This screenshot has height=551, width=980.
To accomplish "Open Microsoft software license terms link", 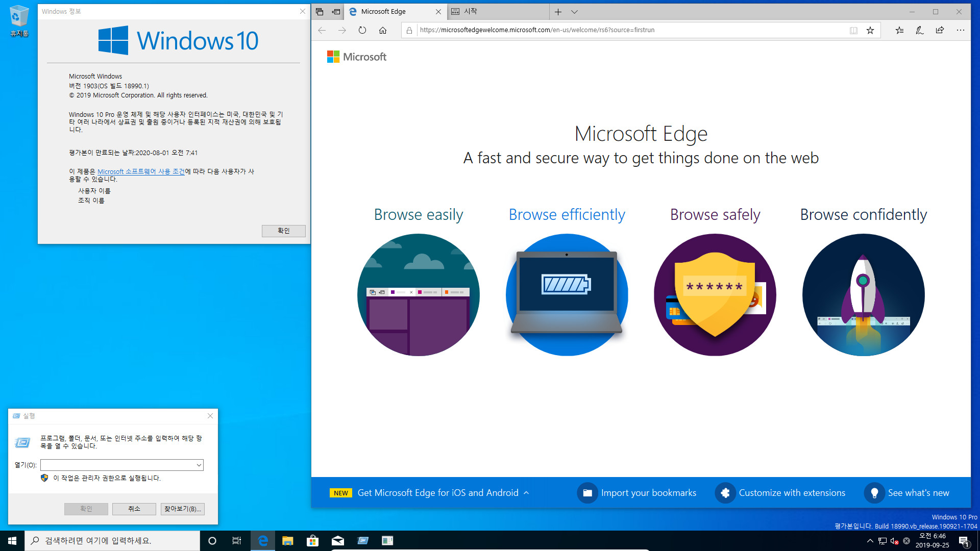I will pyautogui.click(x=141, y=171).
